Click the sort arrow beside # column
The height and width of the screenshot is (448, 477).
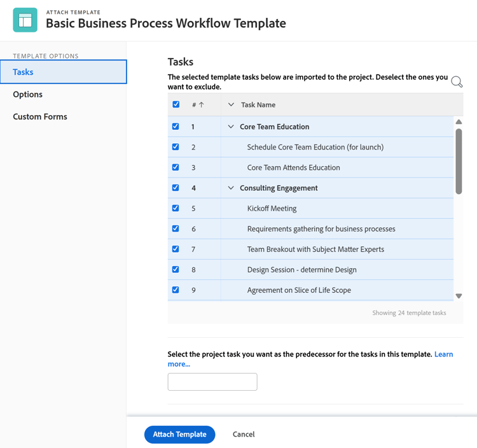coord(202,105)
